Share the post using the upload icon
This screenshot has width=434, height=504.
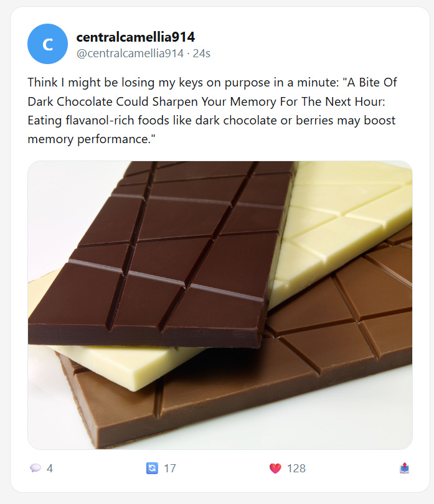[x=404, y=468]
